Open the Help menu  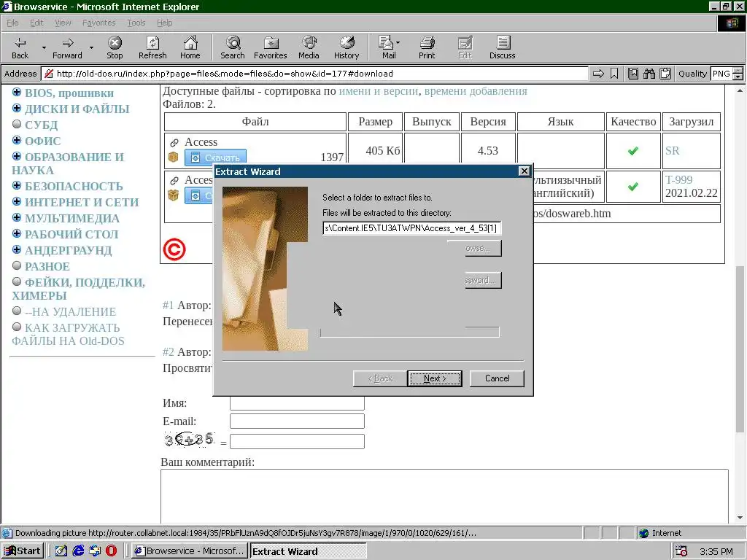point(164,23)
